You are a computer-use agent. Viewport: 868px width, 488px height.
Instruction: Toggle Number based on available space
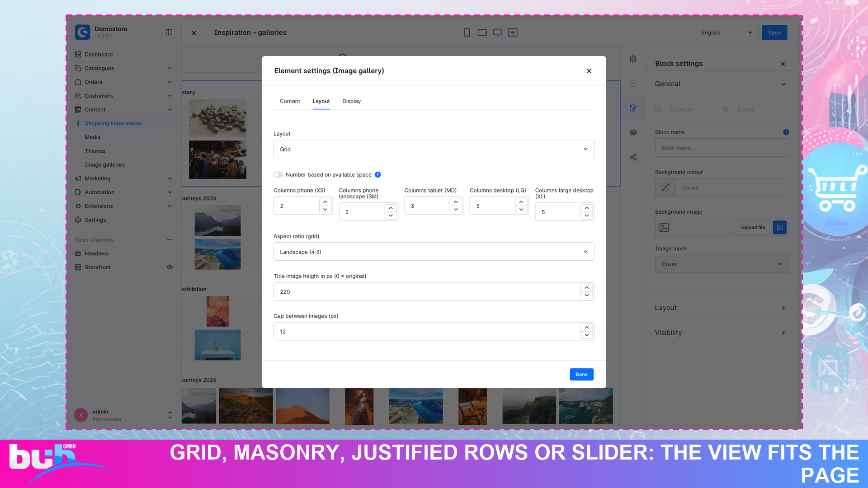(x=278, y=174)
